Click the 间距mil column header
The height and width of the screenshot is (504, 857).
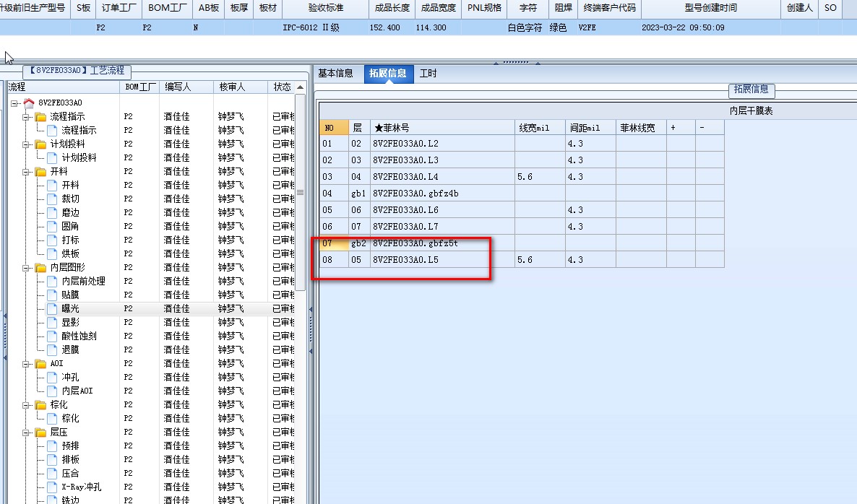coord(590,128)
